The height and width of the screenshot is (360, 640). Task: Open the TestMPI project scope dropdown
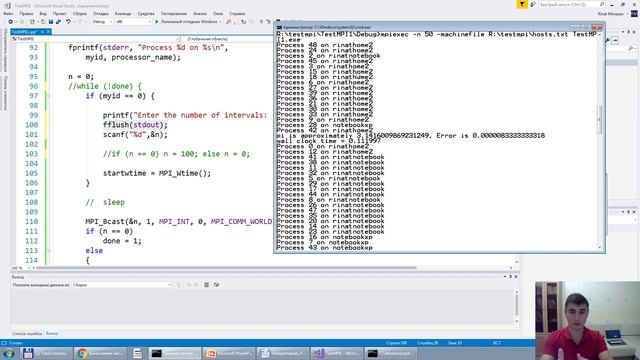(96, 39)
